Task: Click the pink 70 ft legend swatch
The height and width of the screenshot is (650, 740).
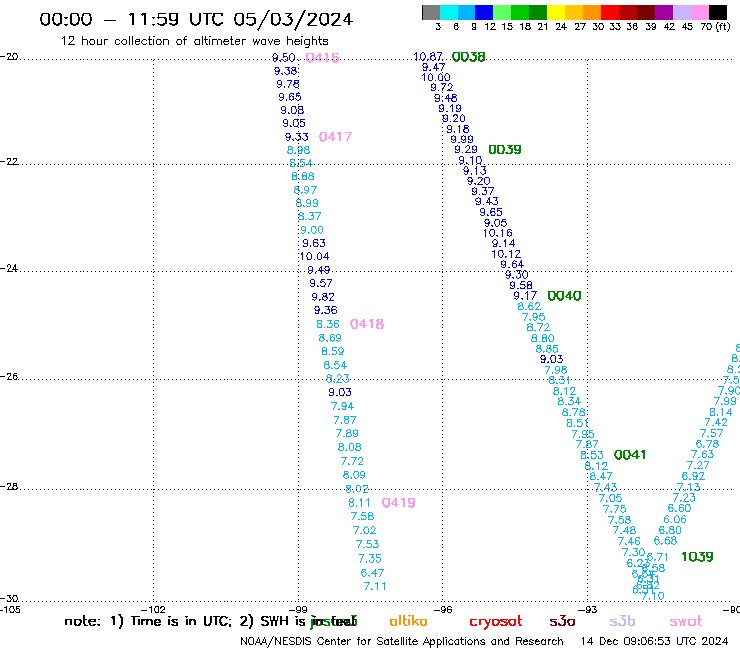Action: point(700,12)
